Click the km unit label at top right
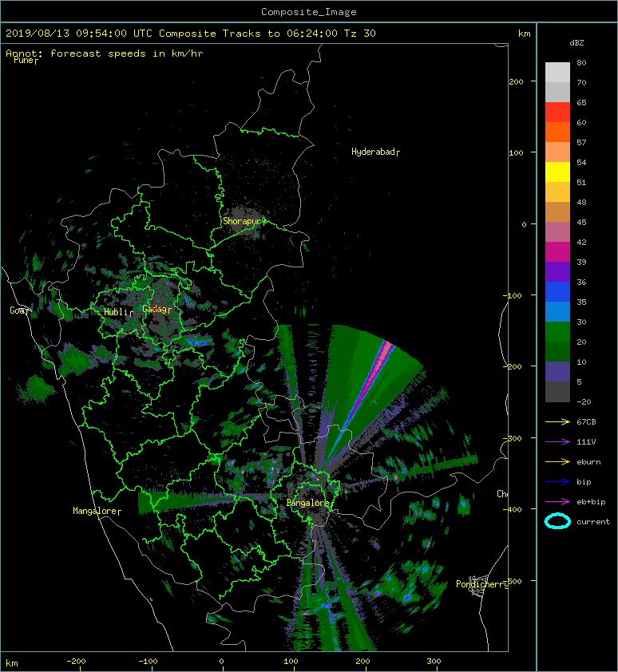618x672 pixels. pos(524,34)
